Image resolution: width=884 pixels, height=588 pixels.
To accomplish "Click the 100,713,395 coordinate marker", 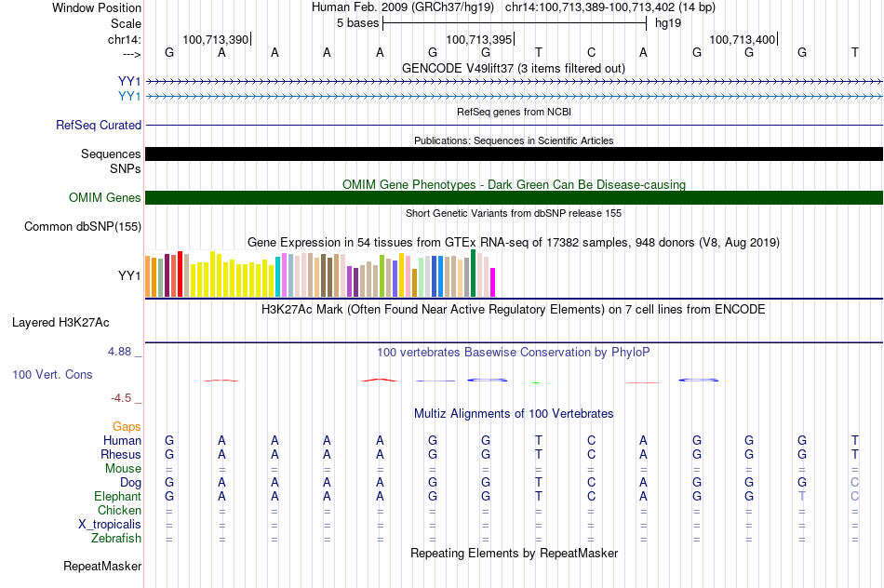I will [478, 39].
